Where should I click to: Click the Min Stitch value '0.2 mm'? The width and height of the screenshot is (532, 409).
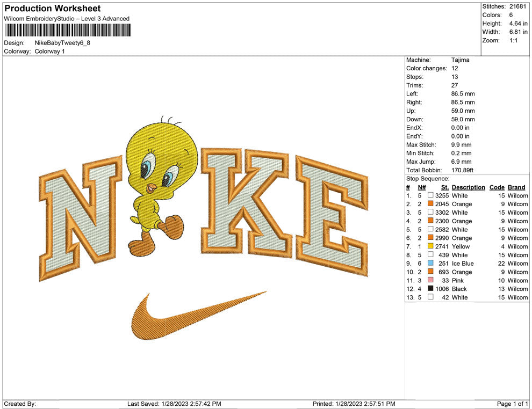click(x=461, y=153)
